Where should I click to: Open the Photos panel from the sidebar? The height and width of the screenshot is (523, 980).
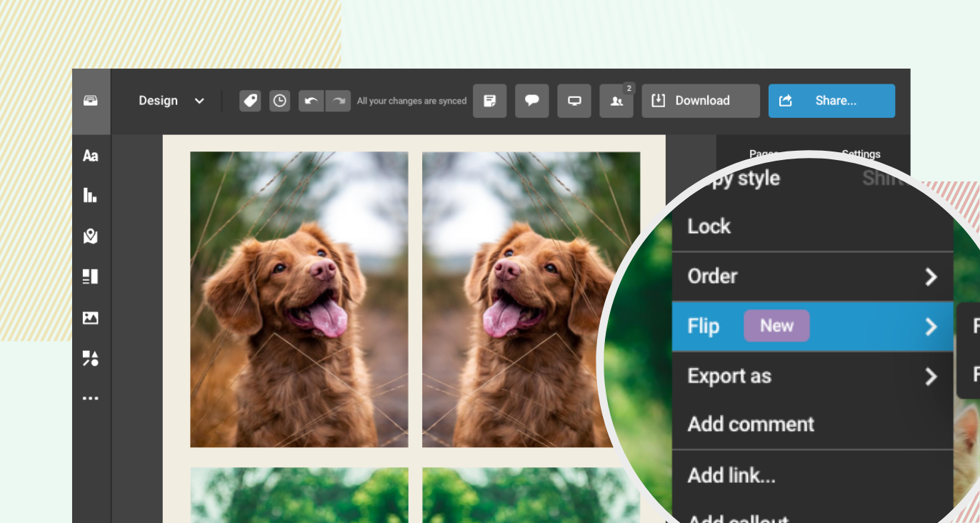click(91, 317)
